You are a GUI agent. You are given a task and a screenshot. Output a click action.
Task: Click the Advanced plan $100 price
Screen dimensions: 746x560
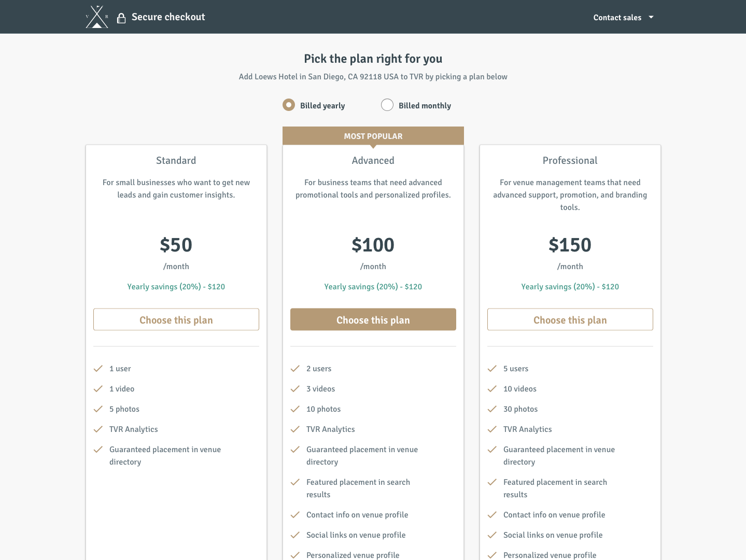[x=373, y=245]
